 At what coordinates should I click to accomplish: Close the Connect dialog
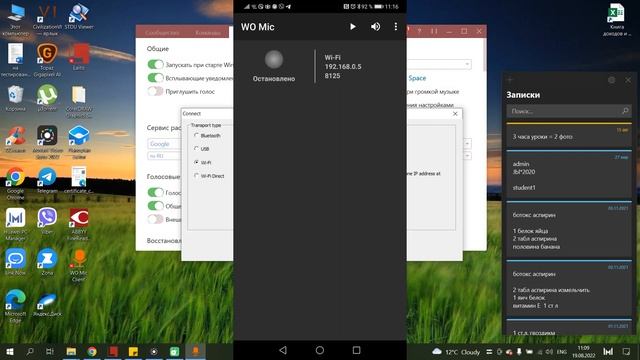click(455, 114)
